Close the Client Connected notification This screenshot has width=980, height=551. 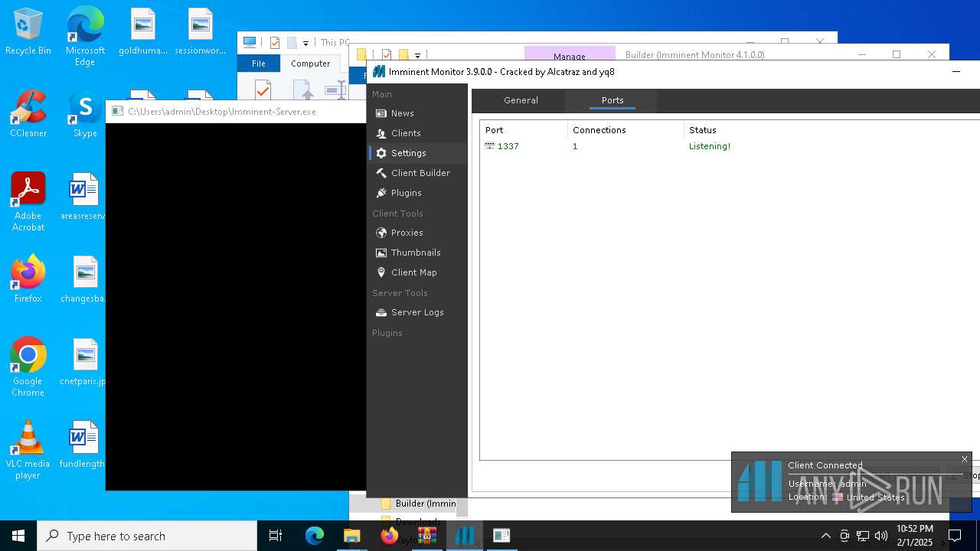965,459
